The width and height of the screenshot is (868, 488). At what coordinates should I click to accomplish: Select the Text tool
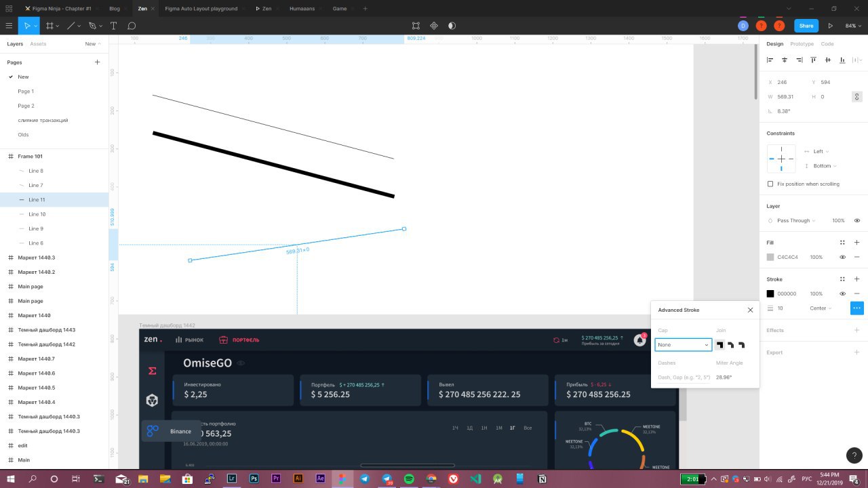point(113,26)
